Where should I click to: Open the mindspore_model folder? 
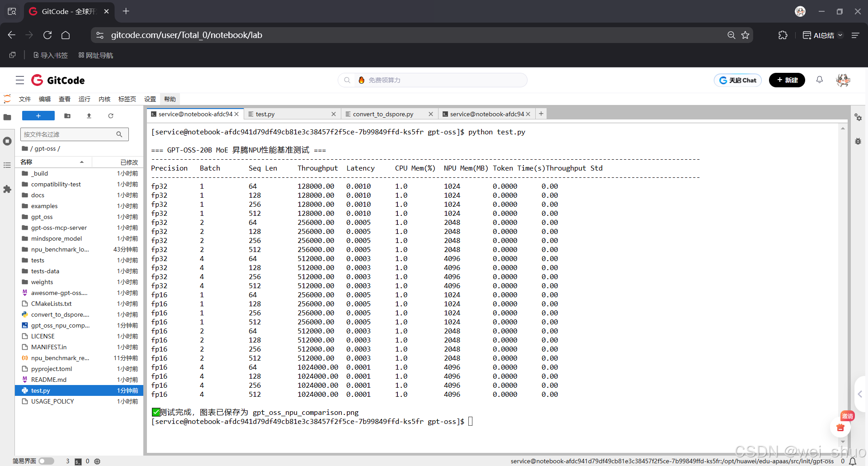point(80,238)
